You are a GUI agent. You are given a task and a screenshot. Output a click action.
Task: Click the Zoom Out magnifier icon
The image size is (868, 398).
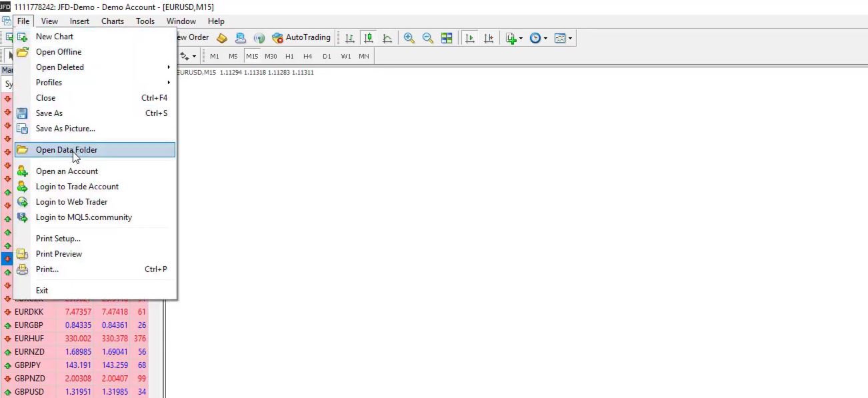(427, 38)
